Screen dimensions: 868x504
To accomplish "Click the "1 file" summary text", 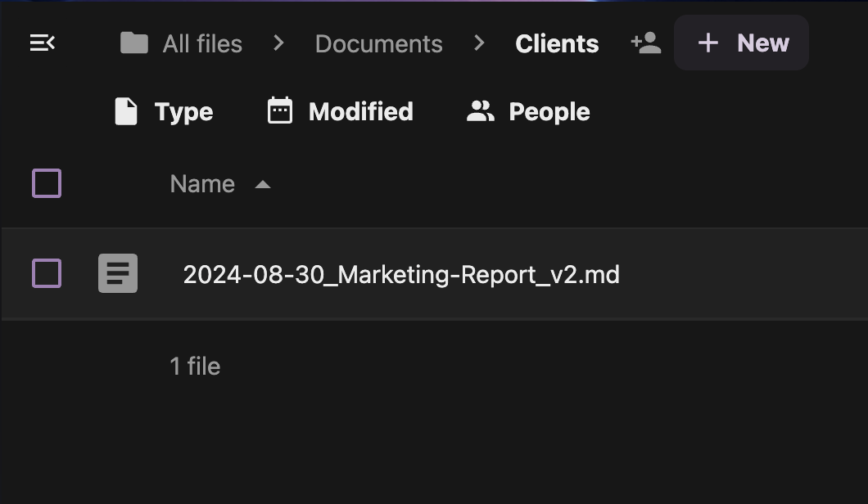I will (x=195, y=366).
